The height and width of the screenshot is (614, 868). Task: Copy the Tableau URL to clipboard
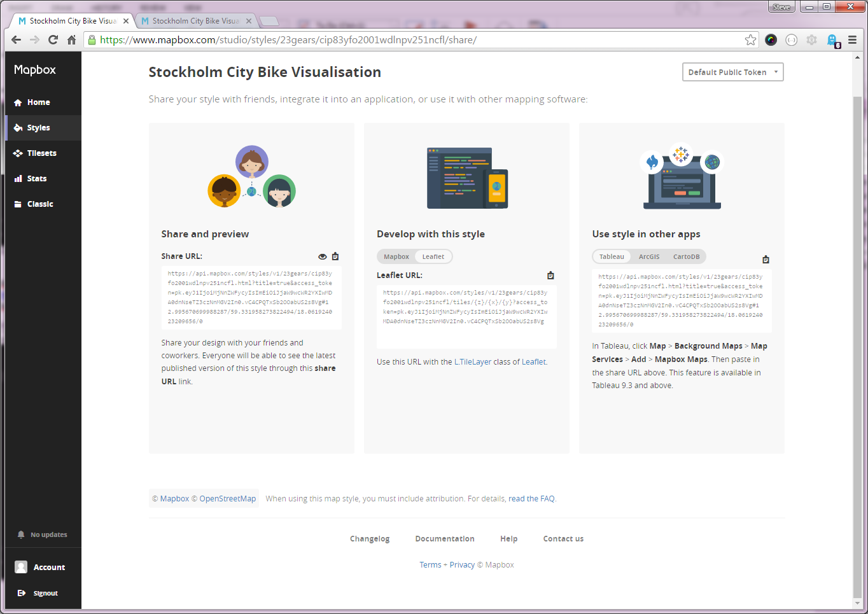click(766, 260)
